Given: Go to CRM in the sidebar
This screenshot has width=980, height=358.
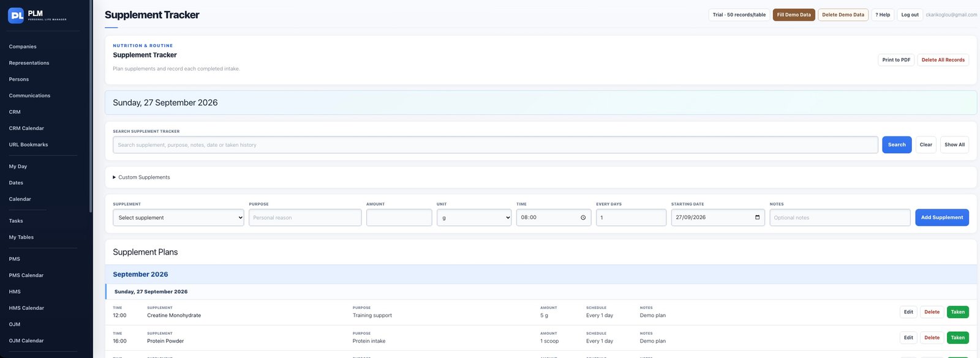Looking at the screenshot, I should 15,112.
